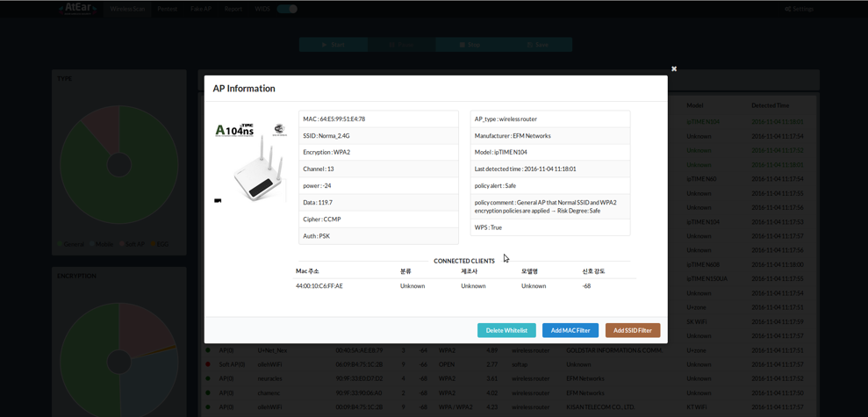Click the EGG legend item in TYPE panel
Image resolution: width=868 pixels, height=417 pixels.
pyautogui.click(x=160, y=244)
